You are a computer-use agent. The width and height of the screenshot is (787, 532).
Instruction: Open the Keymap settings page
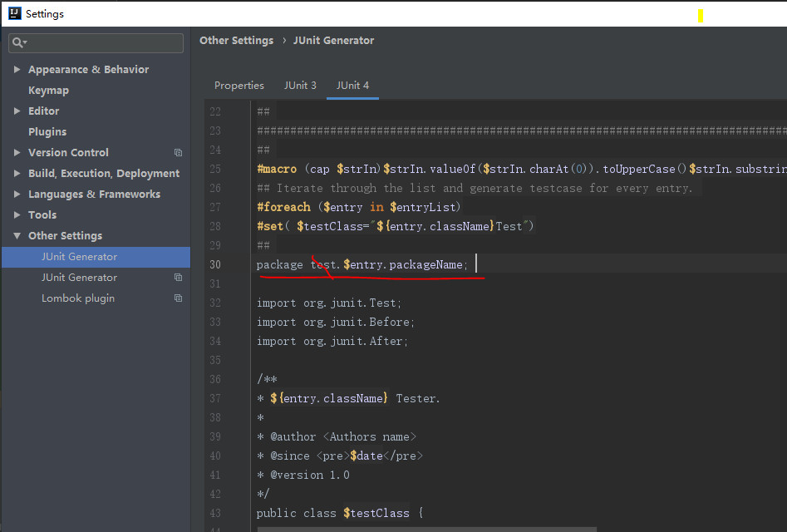tap(49, 91)
